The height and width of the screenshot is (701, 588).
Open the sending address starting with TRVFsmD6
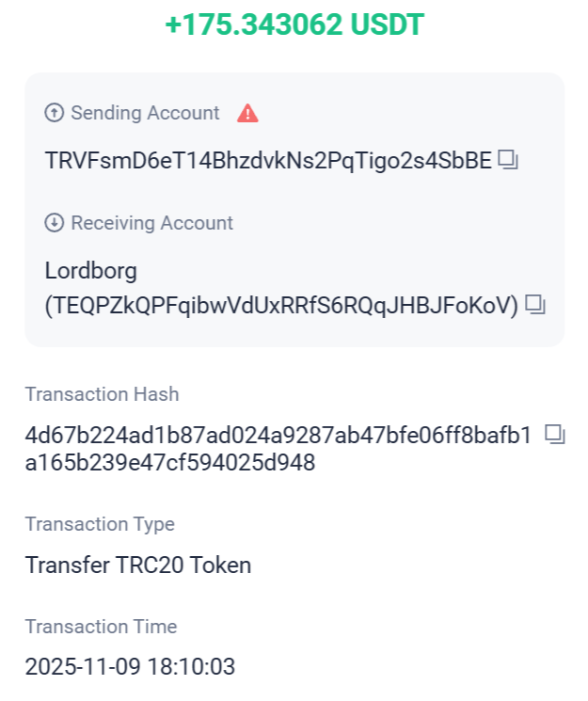pyautogui.click(x=268, y=161)
